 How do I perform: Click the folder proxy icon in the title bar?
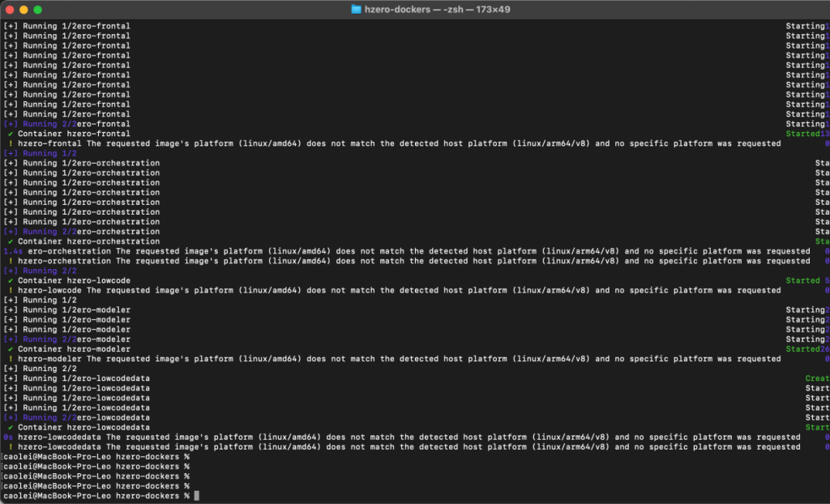357,9
